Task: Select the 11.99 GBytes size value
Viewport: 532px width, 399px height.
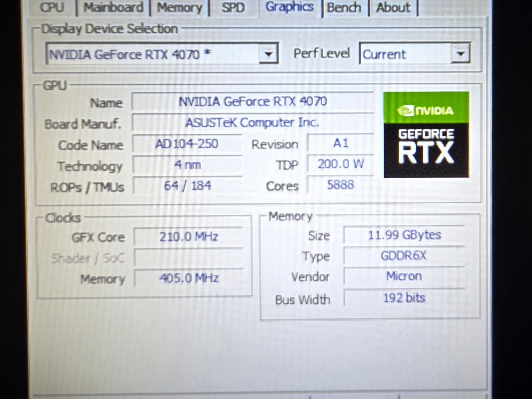Action: coord(404,235)
